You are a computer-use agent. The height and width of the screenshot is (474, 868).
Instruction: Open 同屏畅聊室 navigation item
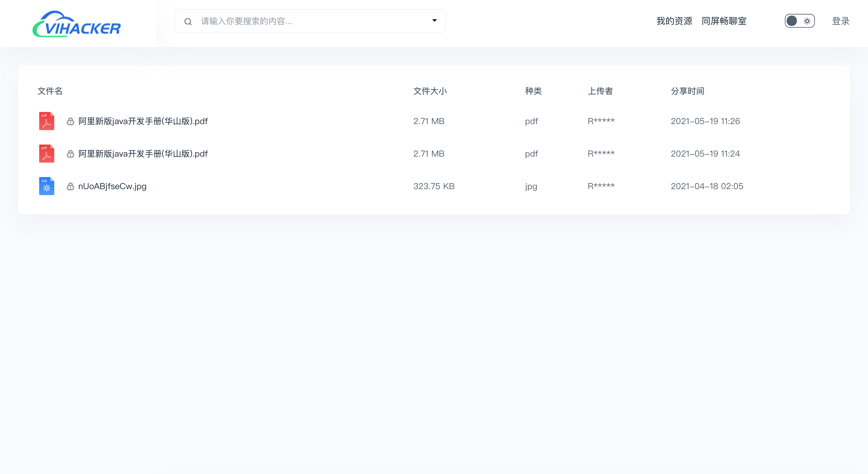[724, 21]
